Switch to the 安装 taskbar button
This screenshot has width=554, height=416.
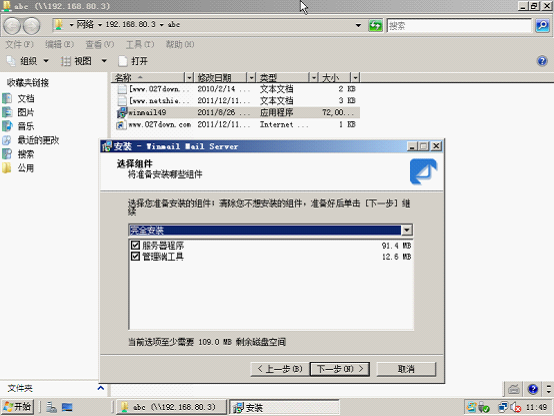coord(284,407)
